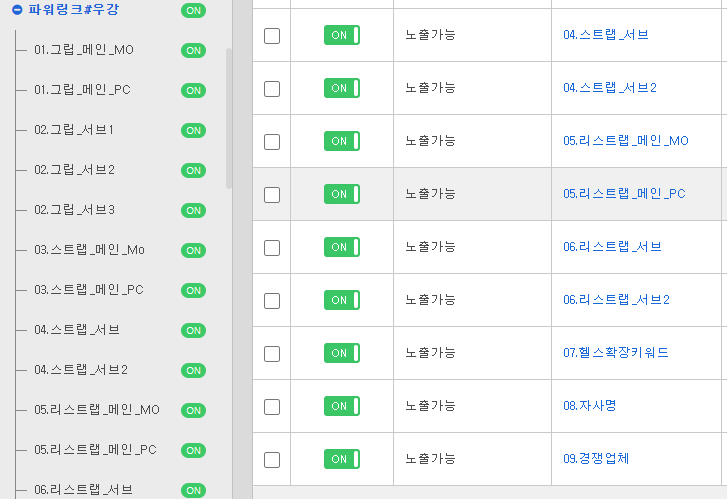Turn off the ON switch for 05.리스트랩_메인_PC row
This screenshot has width=727, height=499.
342,194
